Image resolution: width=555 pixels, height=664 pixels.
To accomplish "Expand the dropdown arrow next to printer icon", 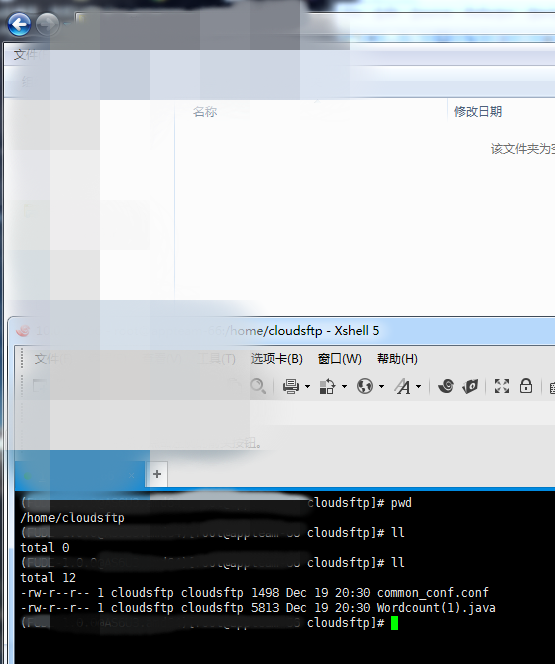I will tap(307, 386).
